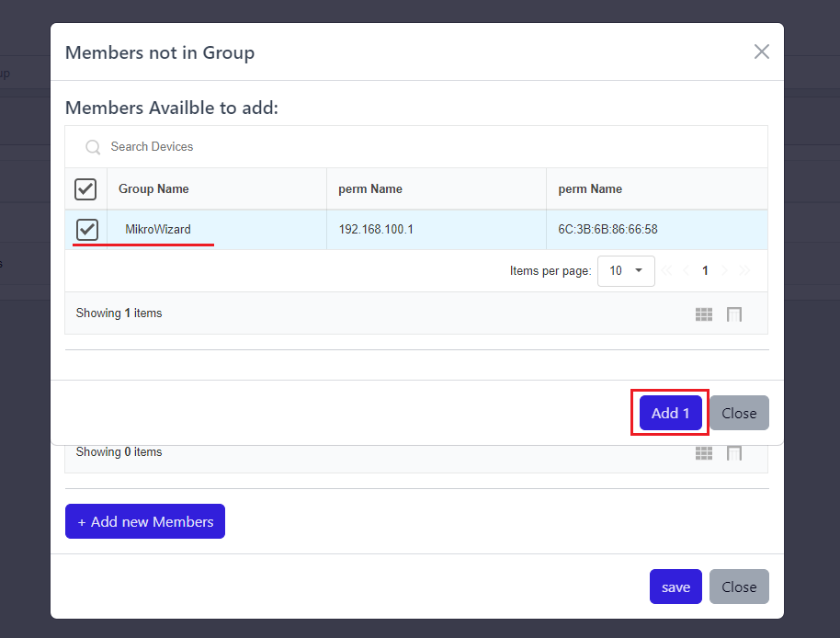The height and width of the screenshot is (638, 840).
Task: Toggle the select-all header checkbox
Action: coord(85,189)
